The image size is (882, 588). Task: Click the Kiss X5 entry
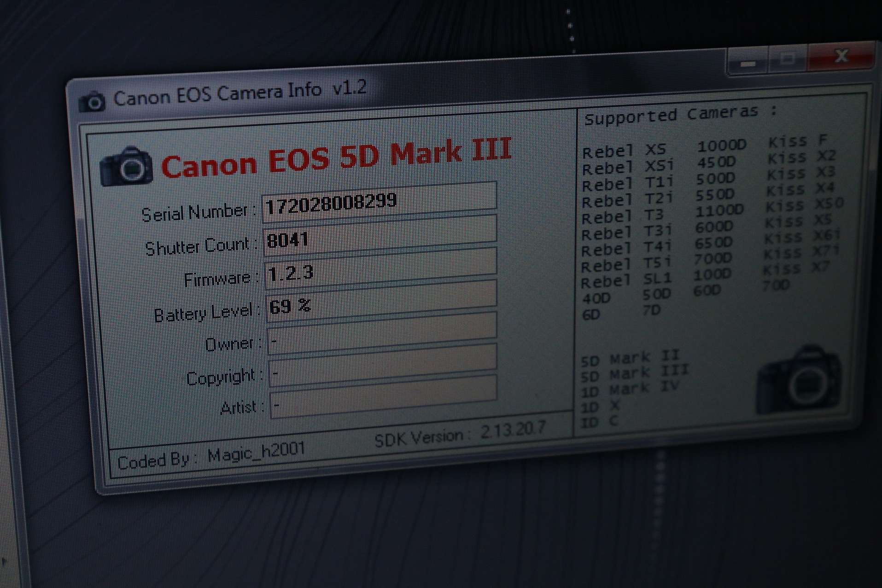(x=799, y=221)
